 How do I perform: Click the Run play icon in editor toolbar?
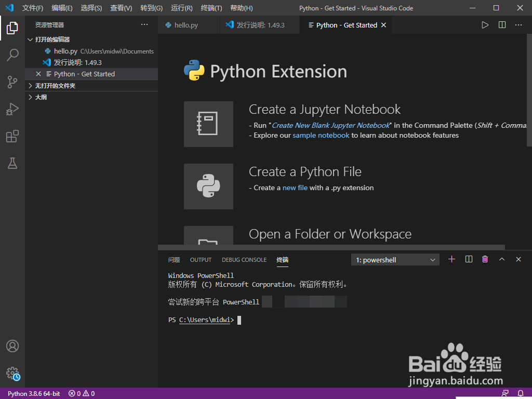pyautogui.click(x=485, y=25)
